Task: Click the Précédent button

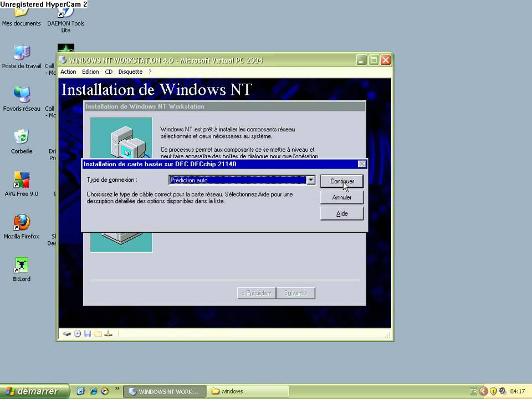Action: pos(257,293)
